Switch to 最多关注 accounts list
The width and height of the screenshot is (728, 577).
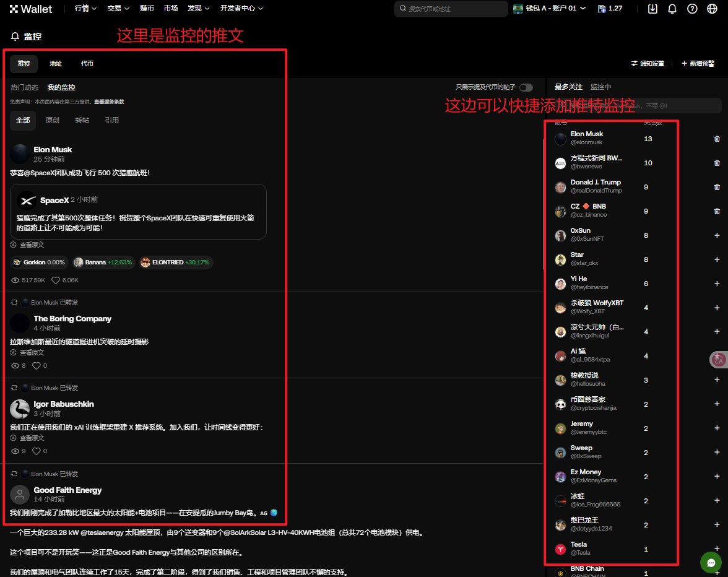coord(568,87)
